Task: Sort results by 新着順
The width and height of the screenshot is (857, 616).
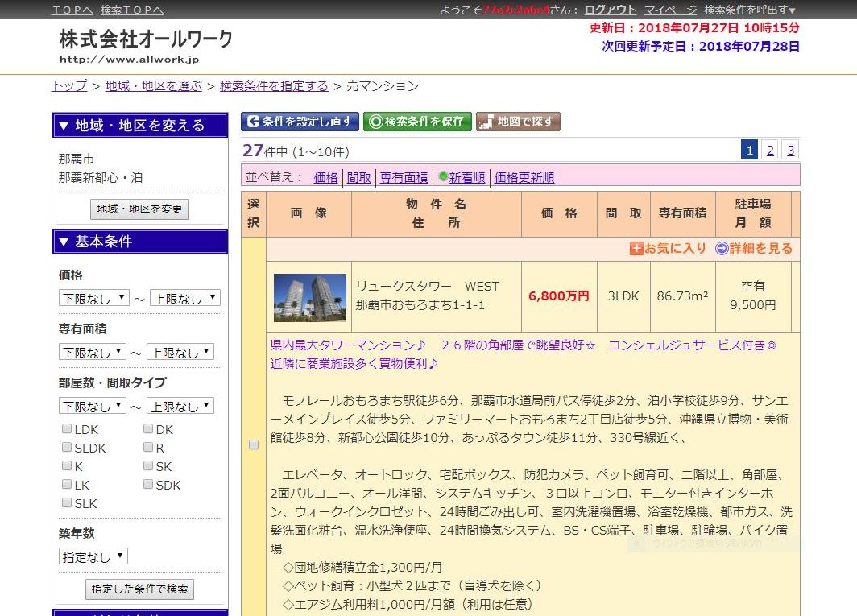Action: click(x=467, y=178)
